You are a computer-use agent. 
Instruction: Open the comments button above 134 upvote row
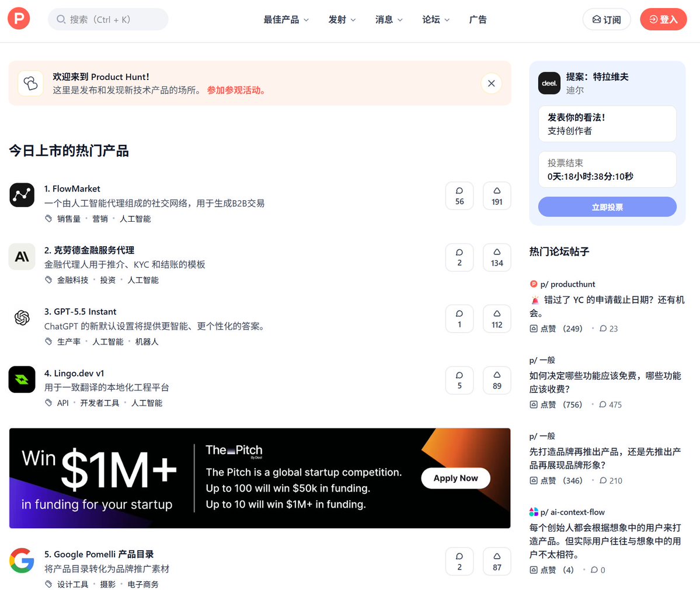[459, 257]
